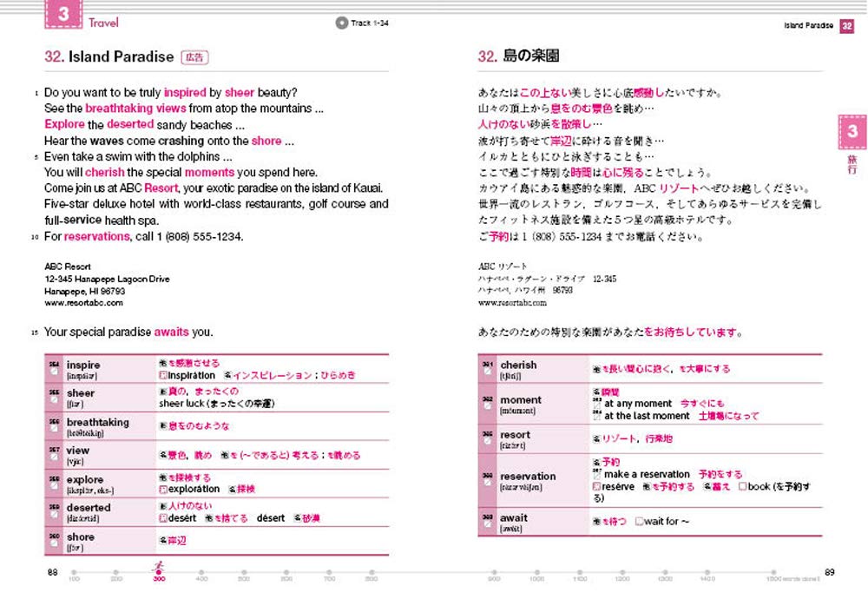Tick the checkbox for the "explore" entry
868x599 pixels.
54,486
